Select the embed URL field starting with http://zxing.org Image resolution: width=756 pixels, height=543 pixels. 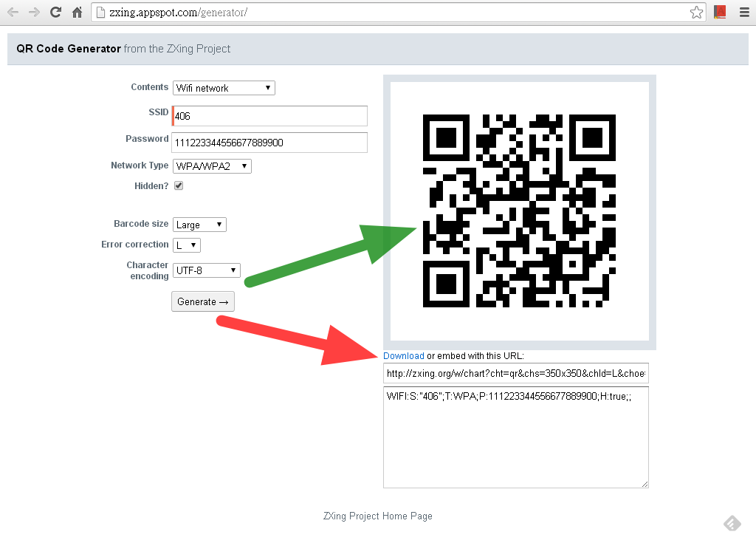[516, 373]
